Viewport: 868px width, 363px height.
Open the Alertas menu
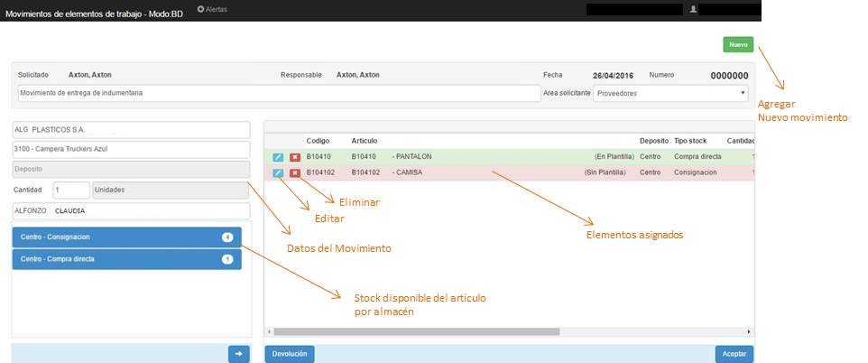(212, 9)
